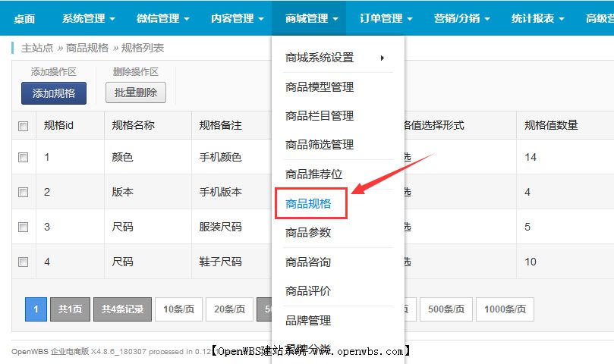Expand the 订单管理 dropdown menu
This screenshot has width=614, height=364.
click(386, 18)
